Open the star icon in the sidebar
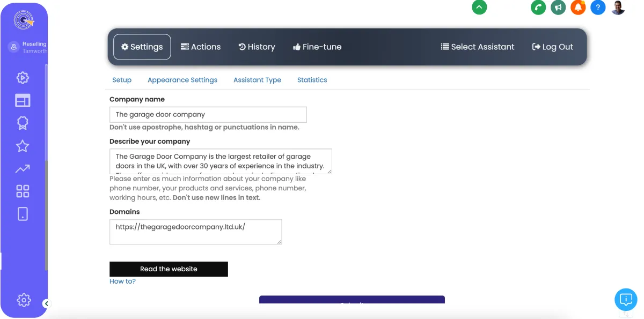Screen dimensions: 644x319 tap(23, 146)
